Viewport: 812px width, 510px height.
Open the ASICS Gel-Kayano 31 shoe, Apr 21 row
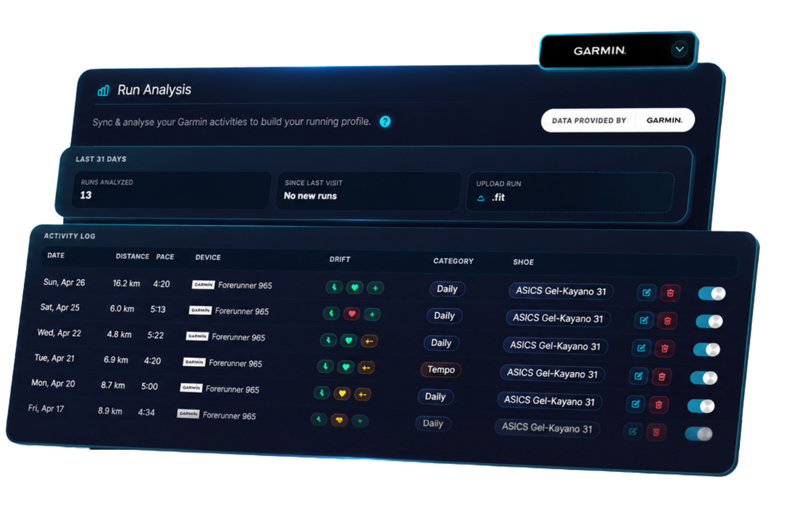pos(552,373)
